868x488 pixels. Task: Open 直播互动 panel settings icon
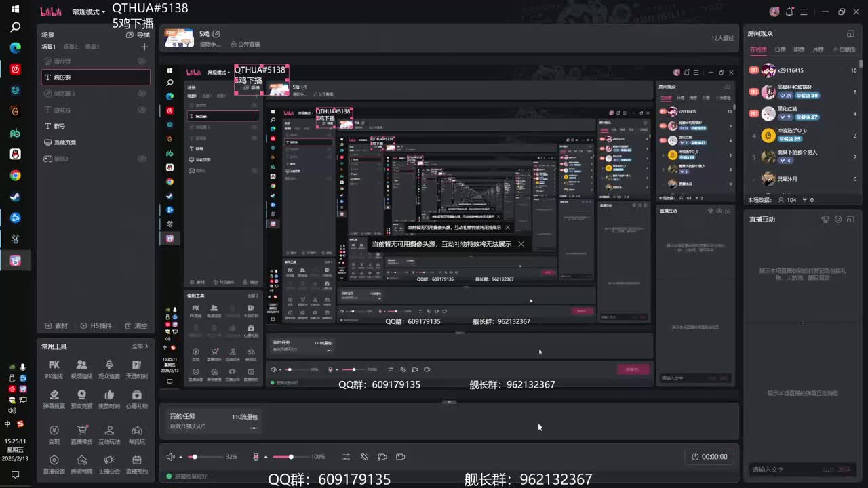[x=838, y=219]
